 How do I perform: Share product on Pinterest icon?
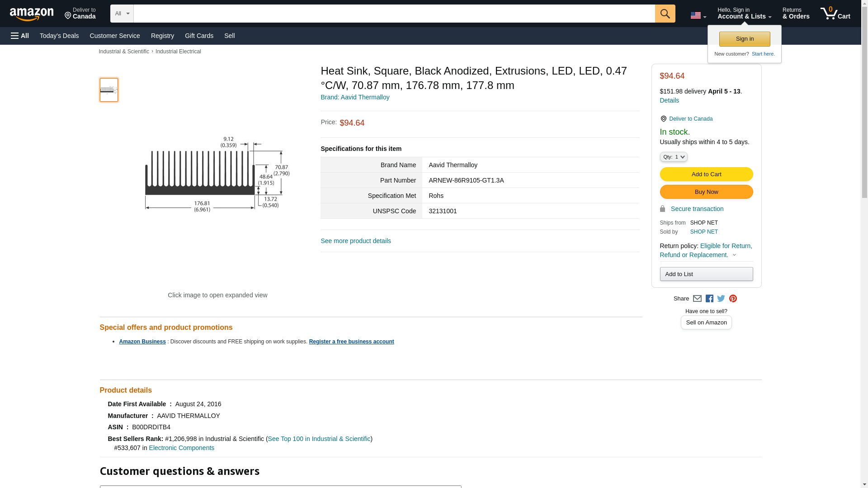pos(733,299)
